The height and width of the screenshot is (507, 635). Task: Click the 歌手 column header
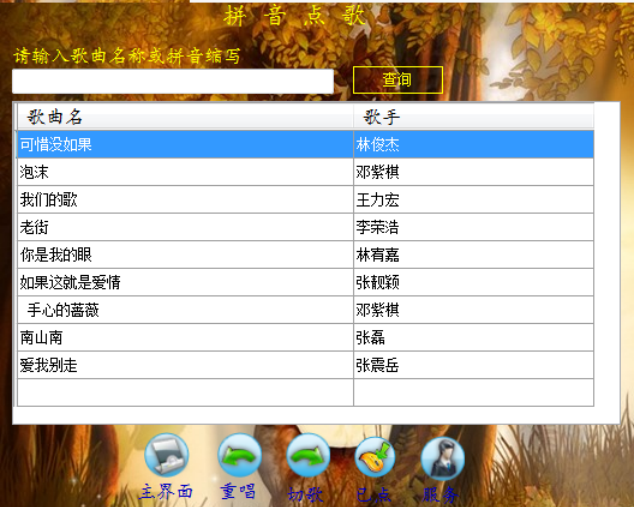(473, 117)
